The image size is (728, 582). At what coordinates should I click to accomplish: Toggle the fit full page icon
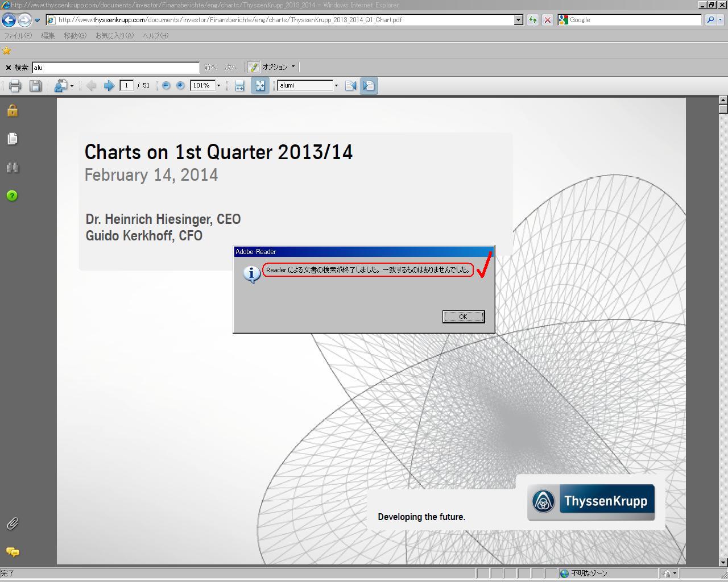point(260,86)
